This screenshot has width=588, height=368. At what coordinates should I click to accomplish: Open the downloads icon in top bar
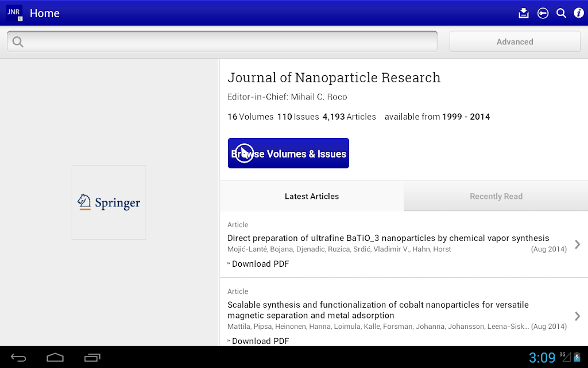click(524, 13)
